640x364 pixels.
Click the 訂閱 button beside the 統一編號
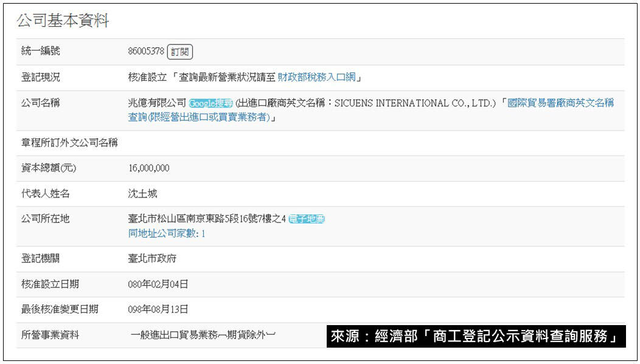(x=180, y=52)
